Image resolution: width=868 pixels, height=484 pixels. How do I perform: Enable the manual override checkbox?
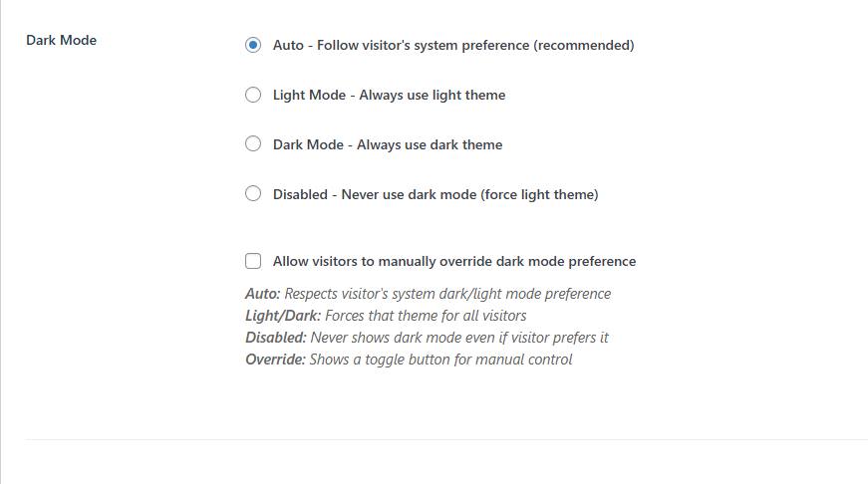point(253,261)
